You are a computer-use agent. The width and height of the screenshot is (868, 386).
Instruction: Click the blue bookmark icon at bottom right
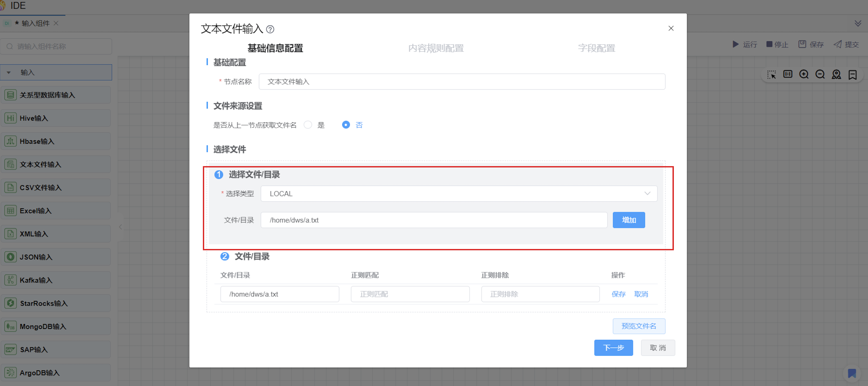852,373
